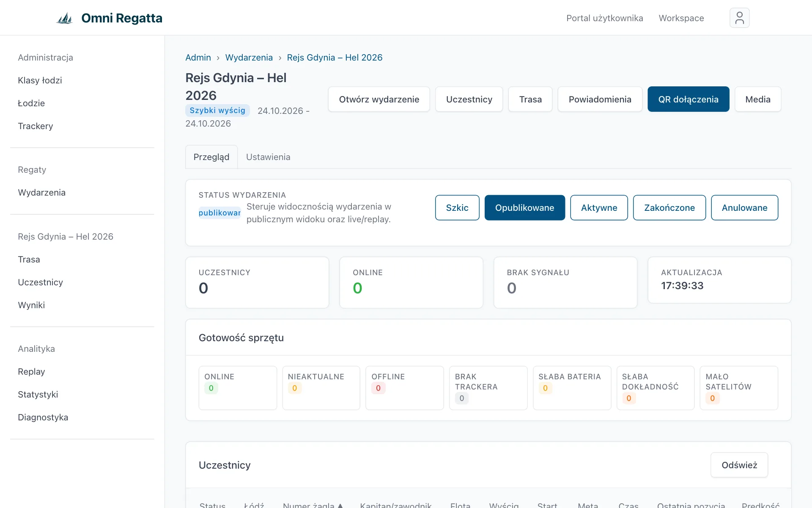
Task: Switch to the Przegląd tab
Action: (211, 157)
